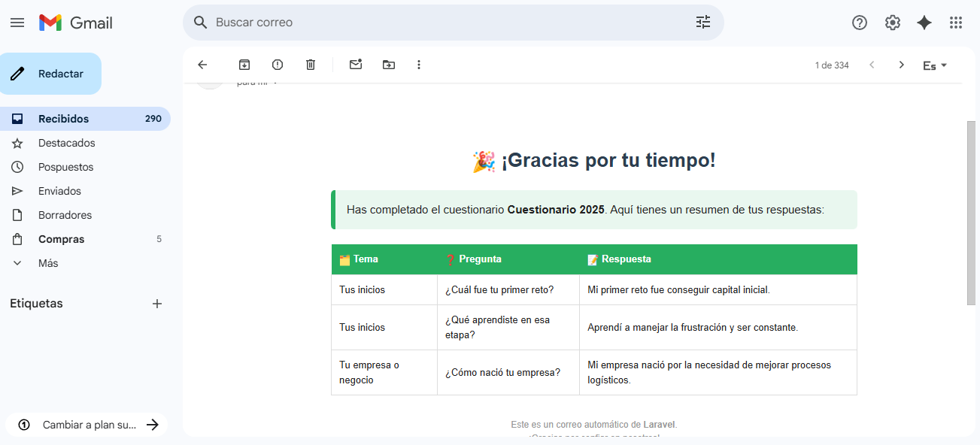Open the Destacados folder

[x=67, y=143]
